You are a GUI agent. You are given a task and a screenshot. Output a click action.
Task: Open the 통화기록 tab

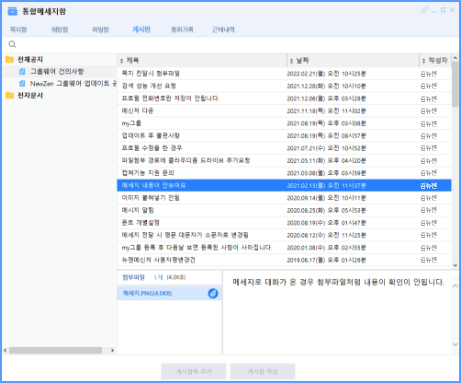[182, 29]
